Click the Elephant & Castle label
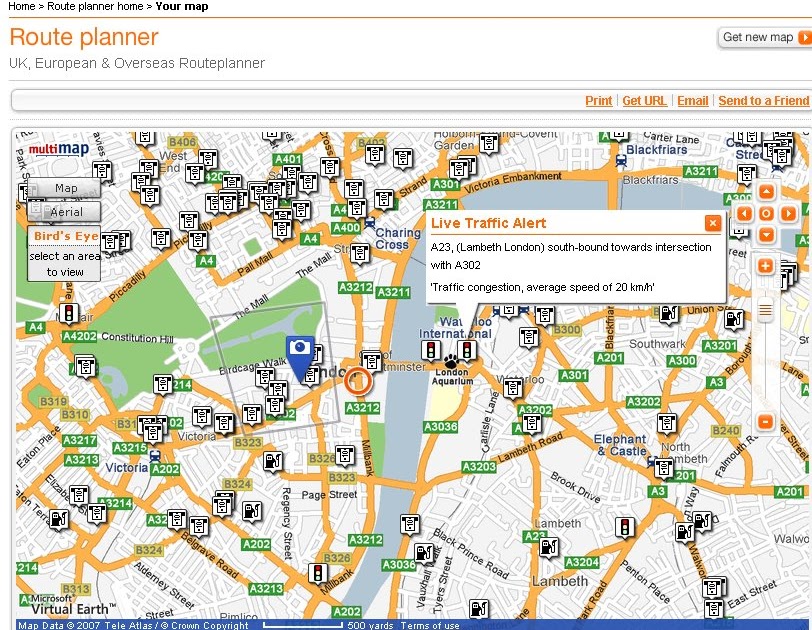This screenshot has height=630, width=812. coord(621,445)
